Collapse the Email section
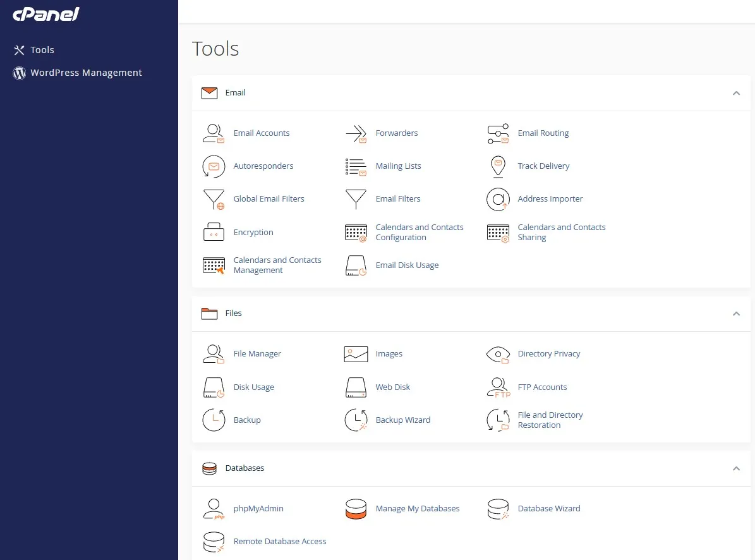755x560 pixels. pyautogui.click(x=736, y=93)
